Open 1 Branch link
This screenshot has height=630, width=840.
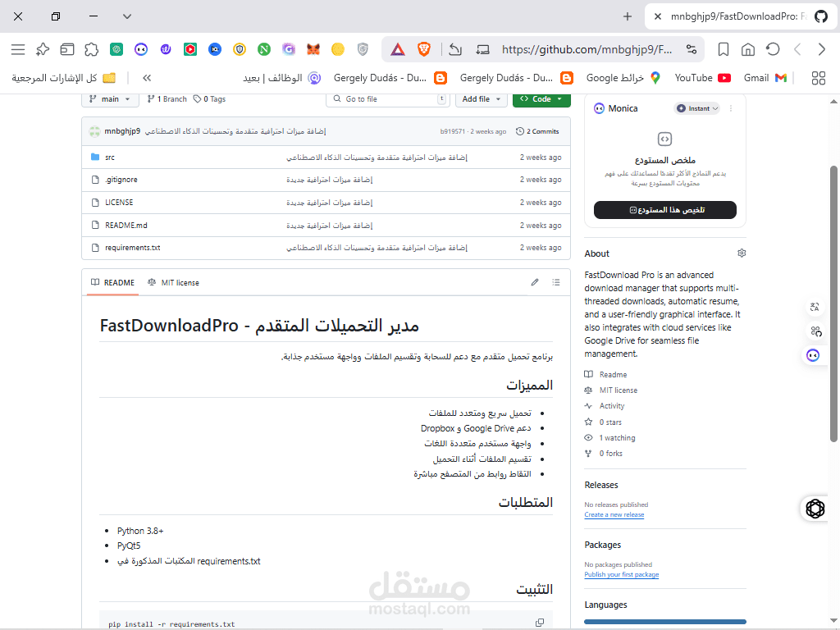click(167, 99)
